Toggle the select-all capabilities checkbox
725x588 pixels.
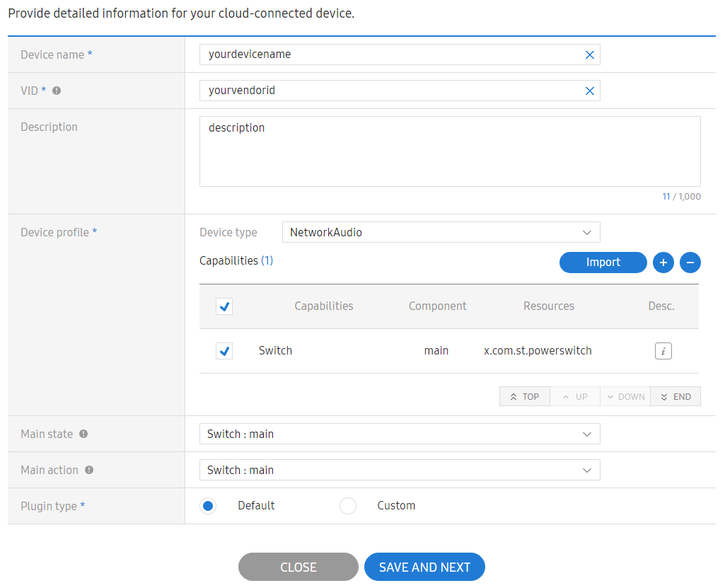coord(224,306)
